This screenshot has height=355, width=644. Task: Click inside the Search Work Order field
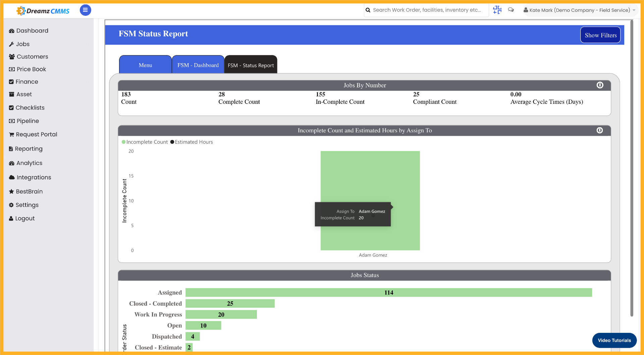tap(426, 10)
